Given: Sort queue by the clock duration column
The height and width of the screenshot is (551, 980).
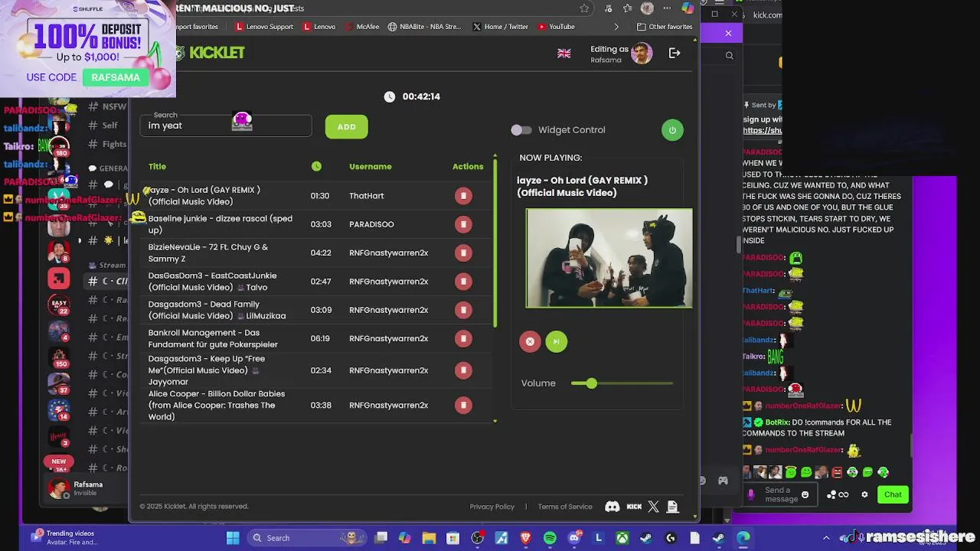Looking at the screenshot, I should tap(317, 166).
